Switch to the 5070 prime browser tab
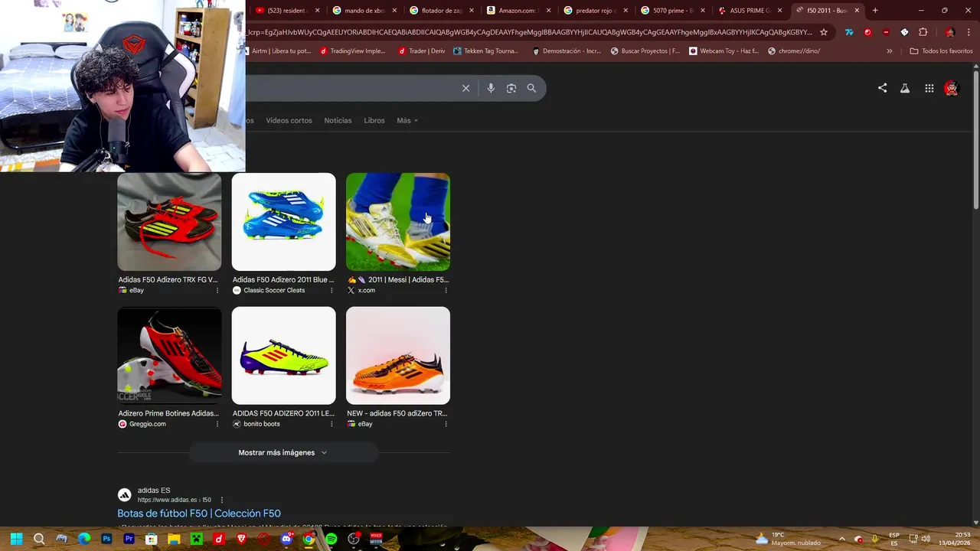The width and height of the screenshot is (980, 551). coord(671,11)
